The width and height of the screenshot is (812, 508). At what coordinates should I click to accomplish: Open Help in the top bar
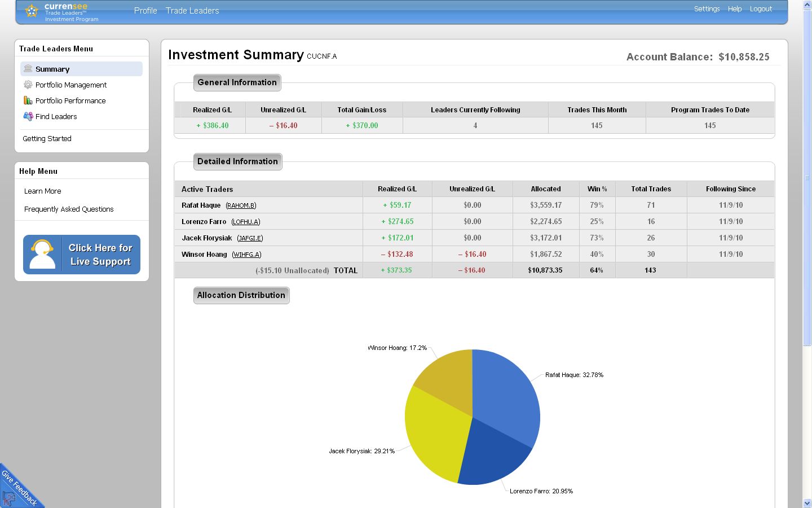click(x=734, y=9)
